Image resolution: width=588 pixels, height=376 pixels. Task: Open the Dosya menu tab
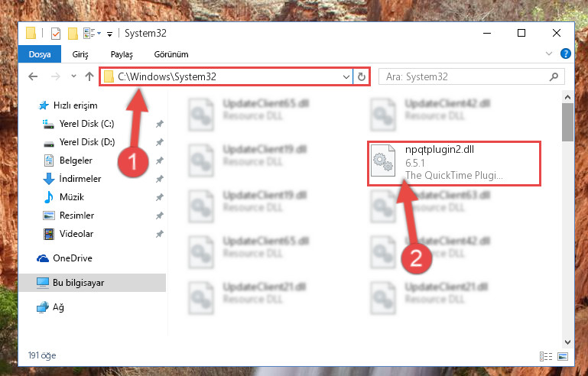(x=40, y=54)
